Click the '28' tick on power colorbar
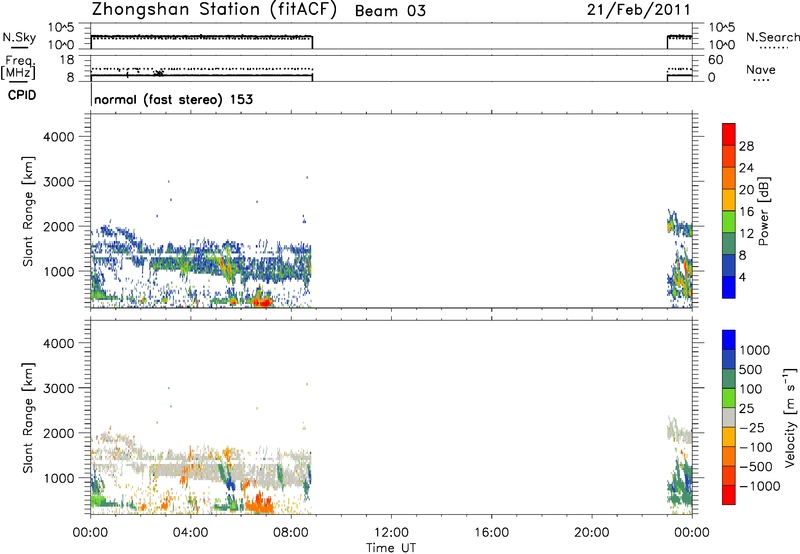The width and height of the screenshot is (800, 554). click(746, 146)
